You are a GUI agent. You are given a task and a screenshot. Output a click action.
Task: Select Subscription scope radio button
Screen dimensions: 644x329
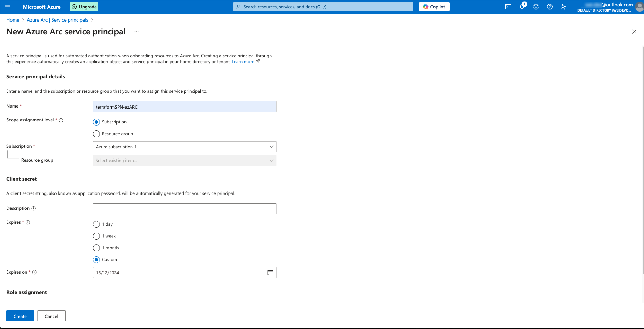[96, 122]
